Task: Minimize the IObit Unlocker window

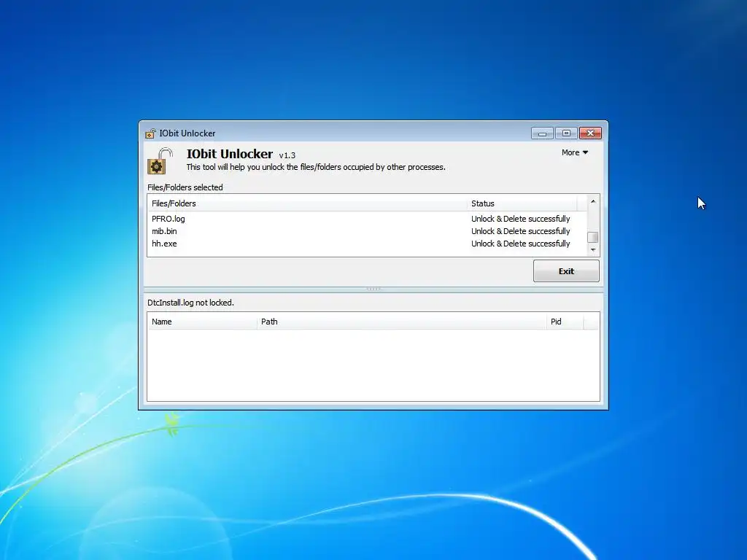Action: pyautogui.click(x=542, y=133)
